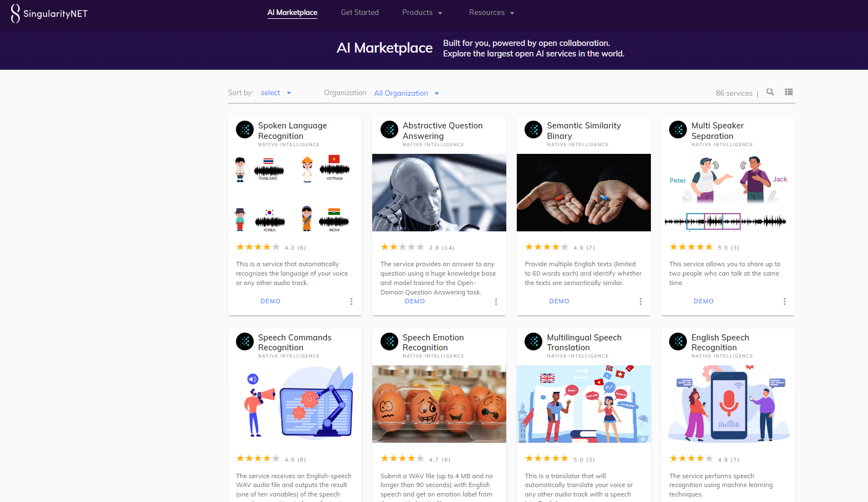Open the Get Started page

click(359, 12)
